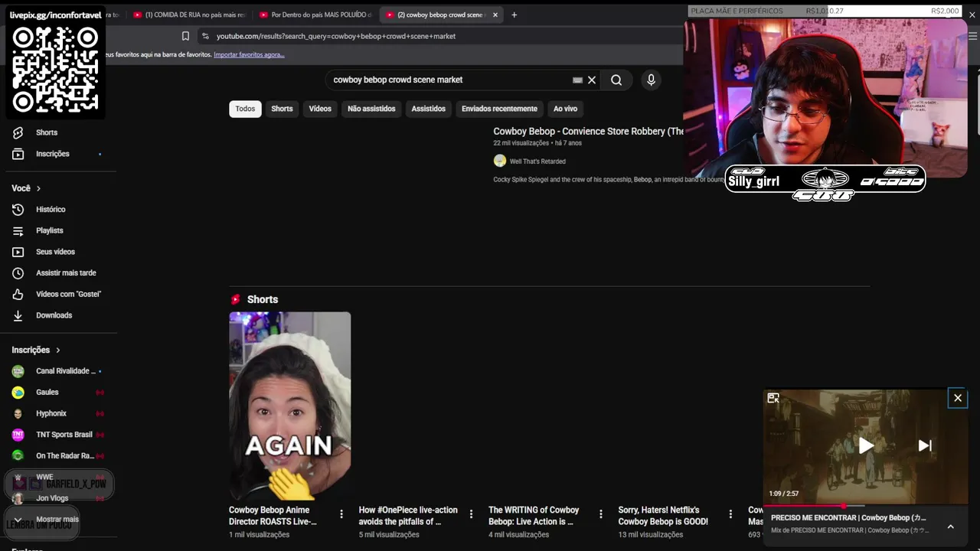The width and height of the screenshot is (980, 551).
Task: Open Cowboy Bebop Anime Director ROASTS short title
Action: pos(273,516)
